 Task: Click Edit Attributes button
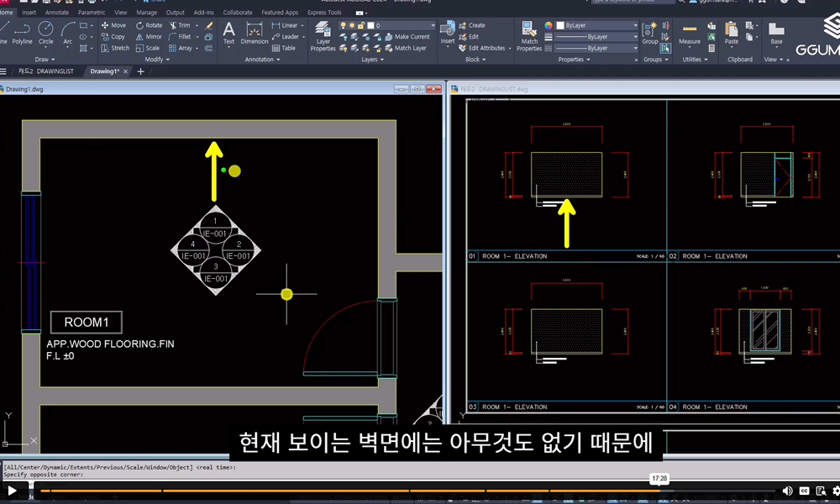point(482,48)
